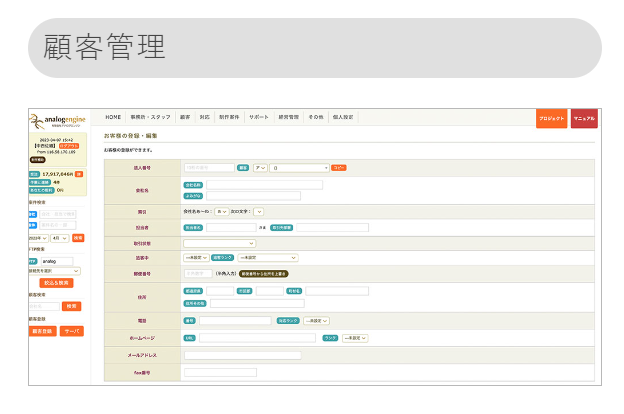Select the 個人設定 menu item
624x414 pixels.
point(343,118)
